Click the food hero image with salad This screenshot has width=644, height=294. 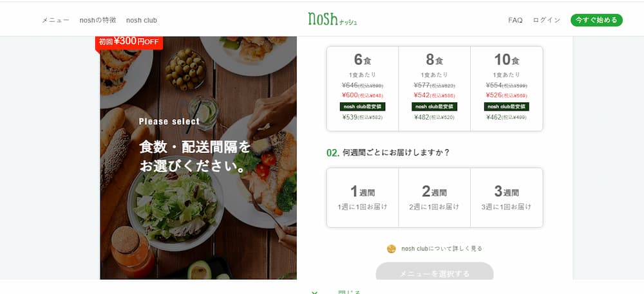pos(198,158)
